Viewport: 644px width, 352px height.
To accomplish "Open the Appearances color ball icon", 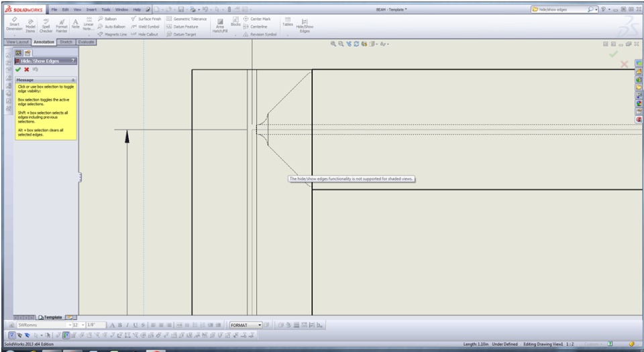I will click(x=639, y=103).
